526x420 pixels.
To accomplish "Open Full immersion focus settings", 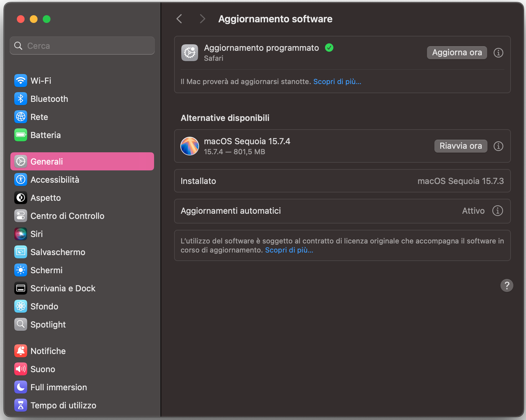I will (x=59, y=387).
